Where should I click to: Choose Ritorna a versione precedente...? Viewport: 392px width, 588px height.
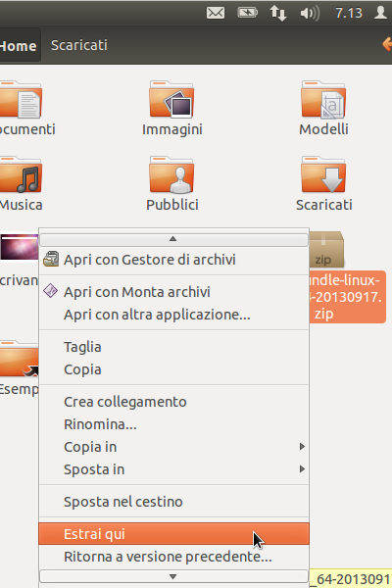click(173, 557)
